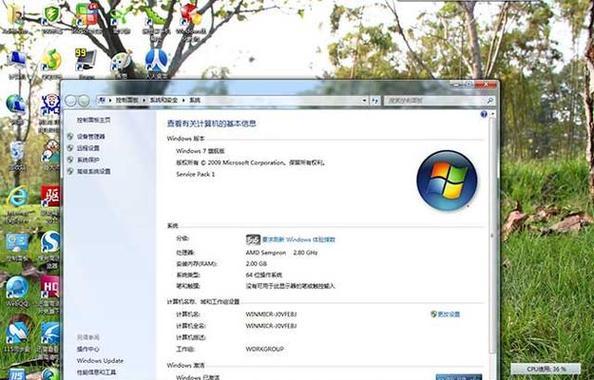Select the green and yellow leaf round desktop icon

51,60
